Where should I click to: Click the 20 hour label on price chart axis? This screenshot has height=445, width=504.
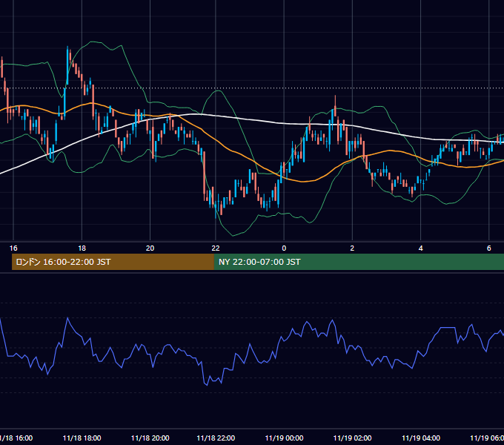(x=150, y=248)
